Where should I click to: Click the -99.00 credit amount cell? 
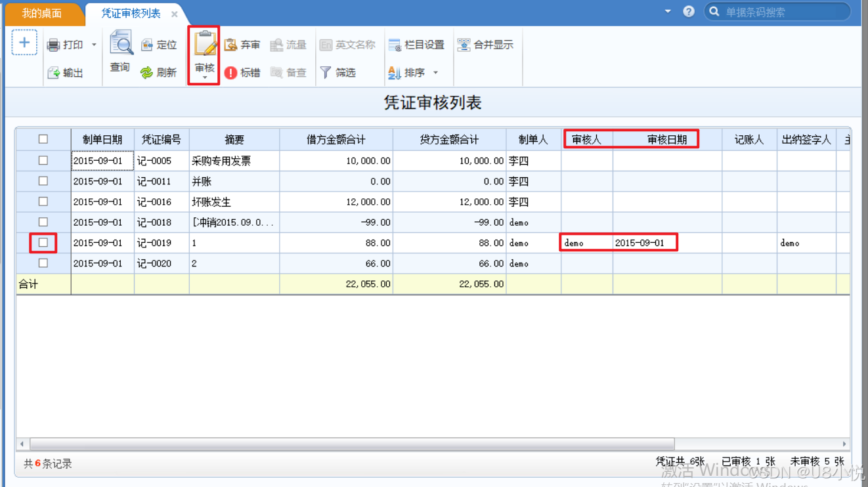coord(450,222)
